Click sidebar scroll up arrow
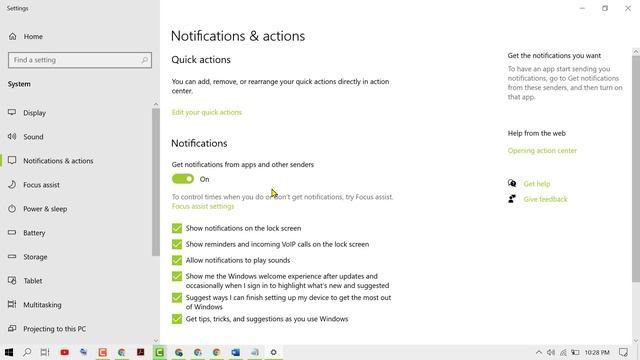The image size is (640, 360). (x=156, y=104)
